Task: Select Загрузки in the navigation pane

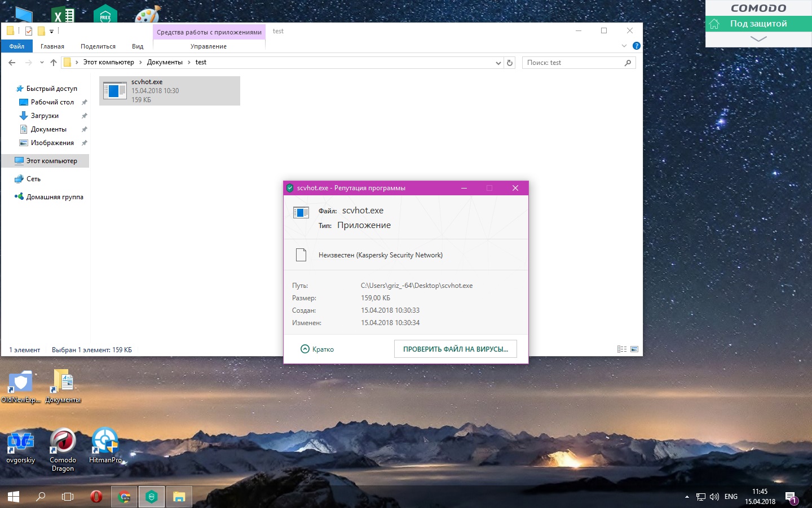Action: click(x=45, y=116)
